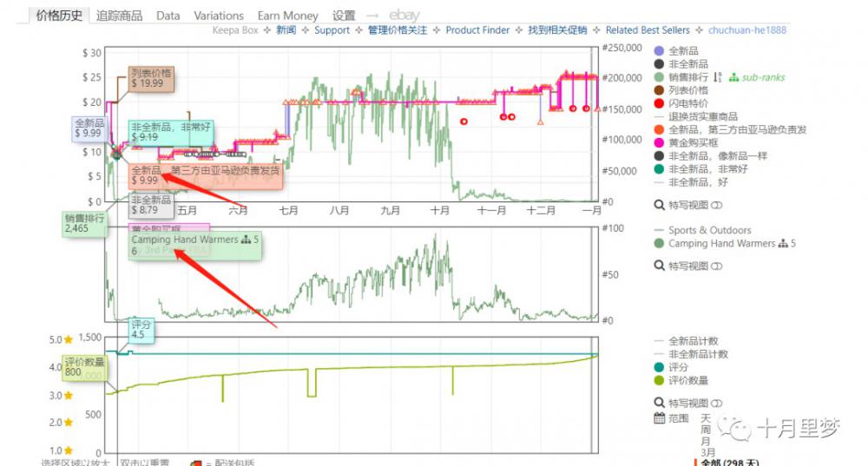The height and width of the screenshot is (466, 868).
Task: Open the Product Finder link
Action: [477, 30]
